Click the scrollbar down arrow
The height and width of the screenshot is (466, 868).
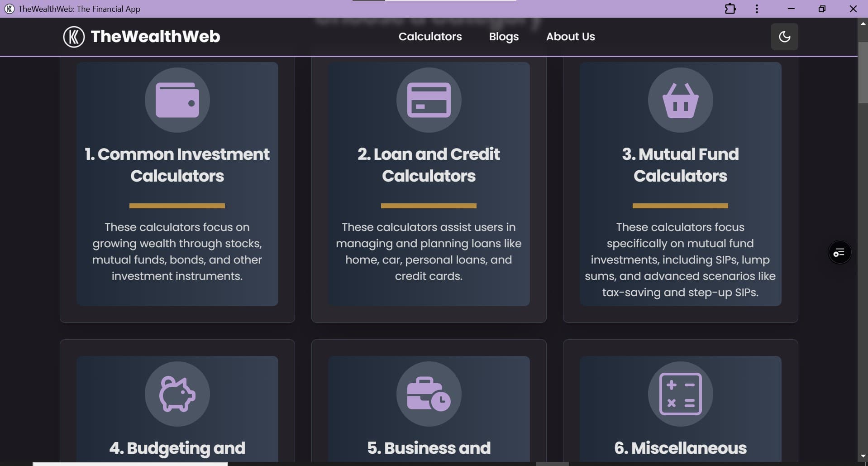(863, 456)
